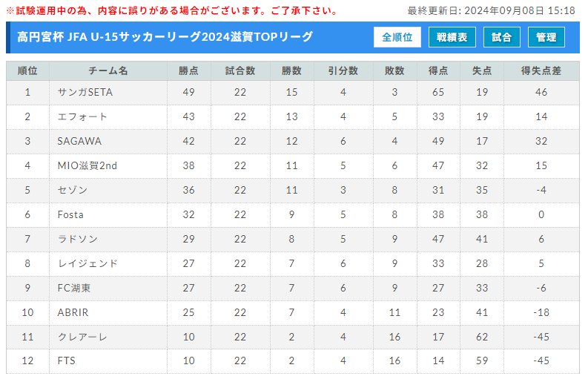Screen dimensions: 588x382
Task: Click the FC湖東 team name
Action: (x=74, y=289)
